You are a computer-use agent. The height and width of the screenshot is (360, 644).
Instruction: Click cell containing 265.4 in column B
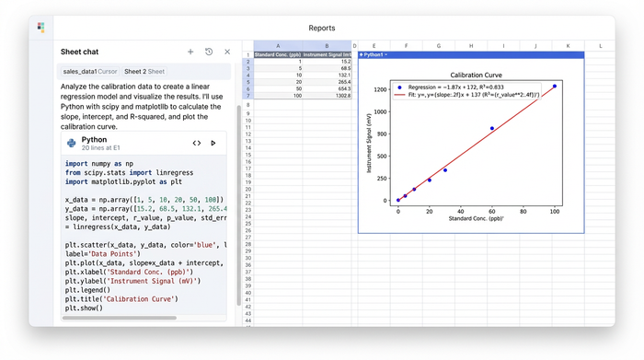tap(327, 82)
